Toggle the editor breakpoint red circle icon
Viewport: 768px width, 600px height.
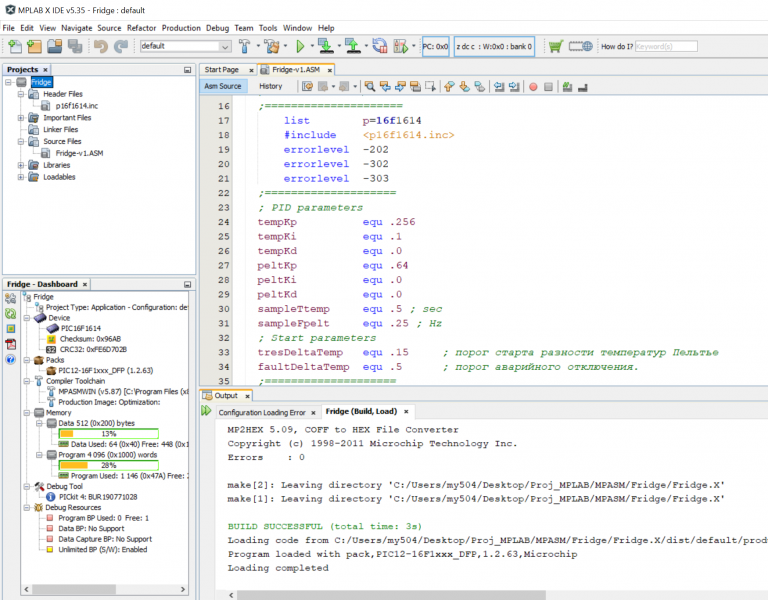533,87
